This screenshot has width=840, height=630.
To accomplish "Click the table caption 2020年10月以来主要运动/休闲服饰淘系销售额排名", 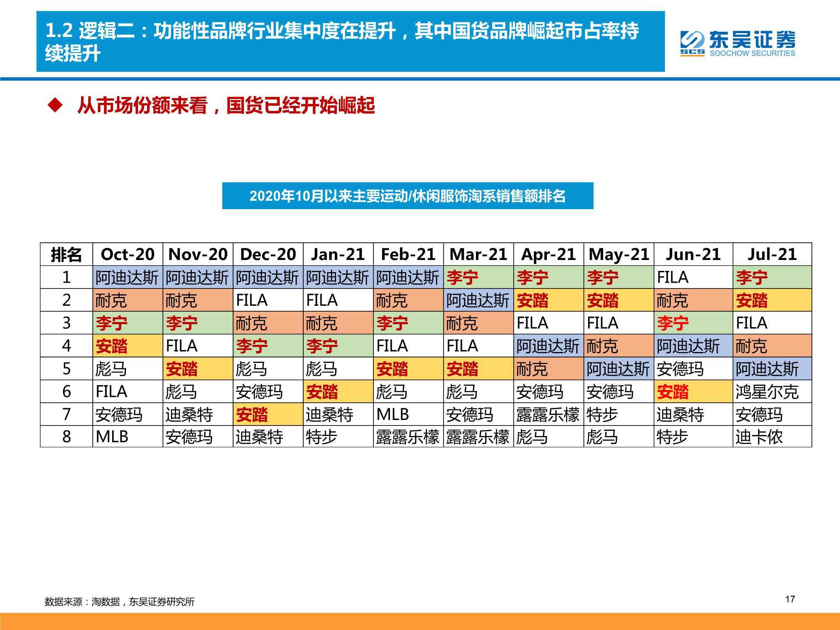I will point(407,196).
